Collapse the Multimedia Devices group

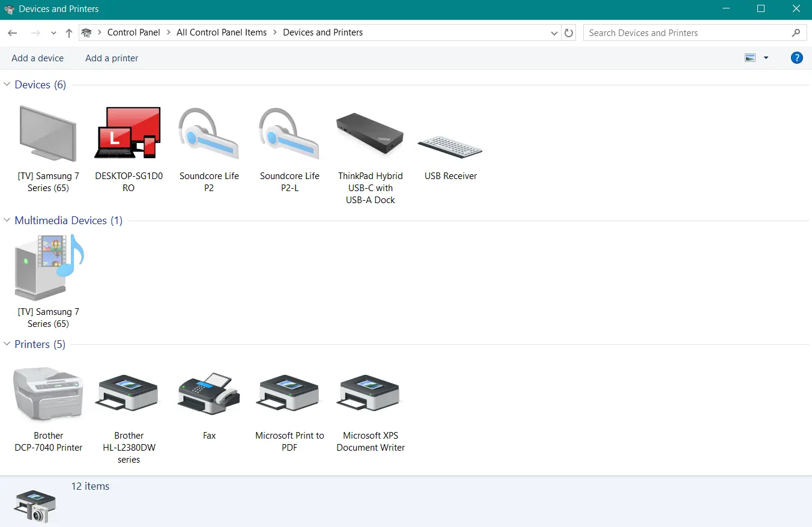(7, 221)
